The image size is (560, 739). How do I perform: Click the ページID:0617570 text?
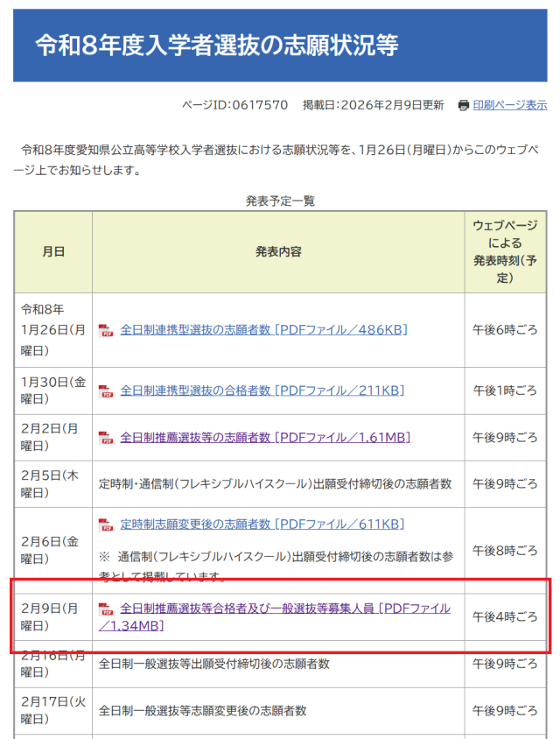pos(234,105)
